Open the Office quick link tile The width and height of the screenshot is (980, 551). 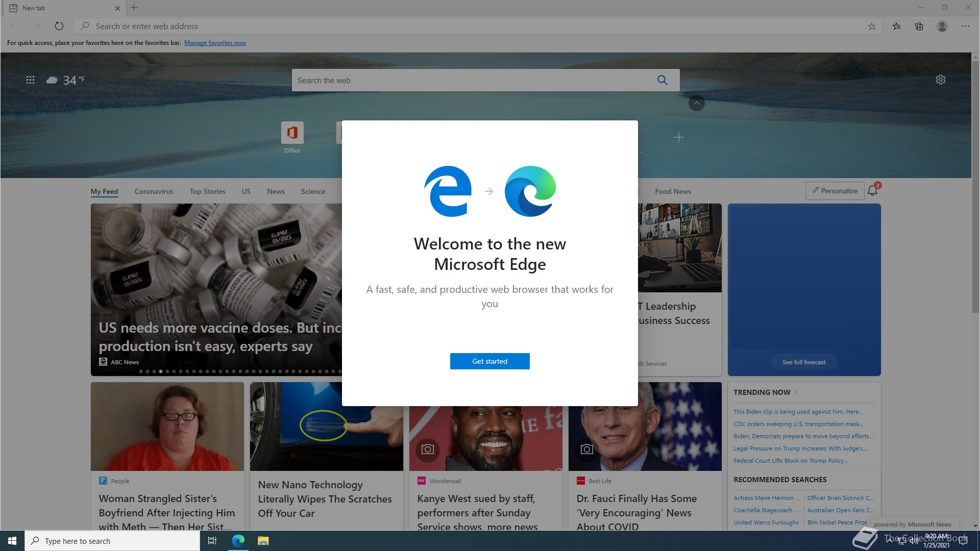[x=292, y=137]
